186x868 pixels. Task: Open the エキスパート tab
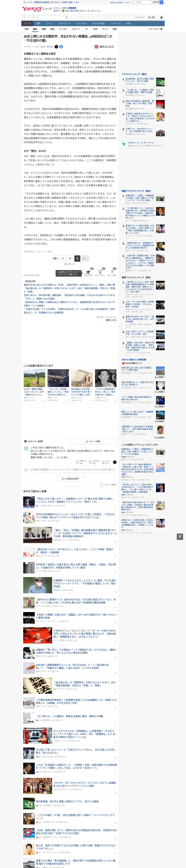pyautogui.click(x=64, y=24)
